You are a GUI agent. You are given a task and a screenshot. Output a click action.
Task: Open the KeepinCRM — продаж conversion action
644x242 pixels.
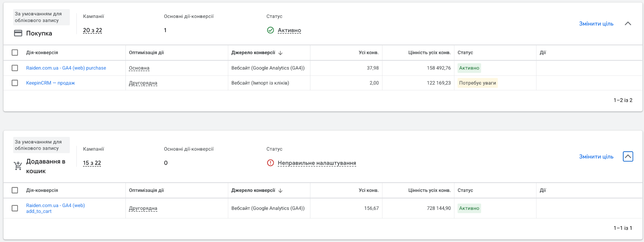(50, 83)
